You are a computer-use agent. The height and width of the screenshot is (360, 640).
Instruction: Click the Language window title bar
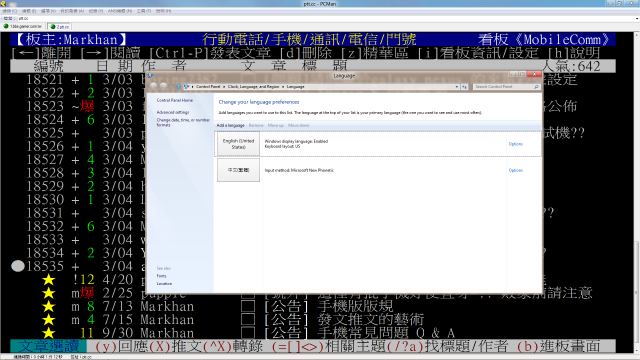click(x=344, y=76)
